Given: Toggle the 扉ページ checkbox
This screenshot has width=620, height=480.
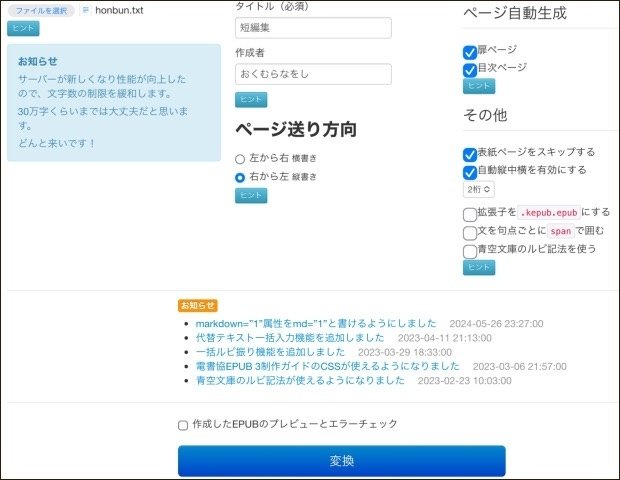Looking at the screenshot, I should pyautogui.click(x=470, y=52).
